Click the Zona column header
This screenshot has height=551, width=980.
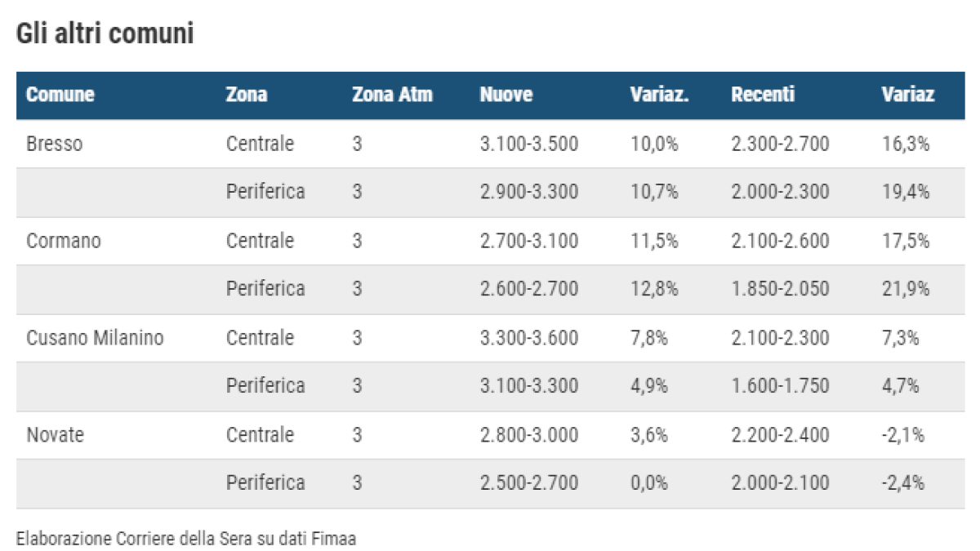pyautogui.click(x=246, y=95)
